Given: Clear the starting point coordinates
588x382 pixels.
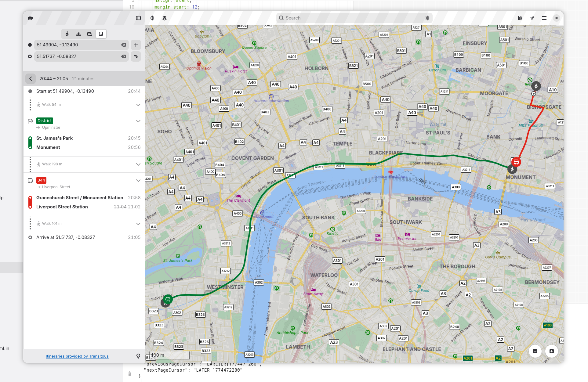Looking at the screenshot, I should (124, 45).
